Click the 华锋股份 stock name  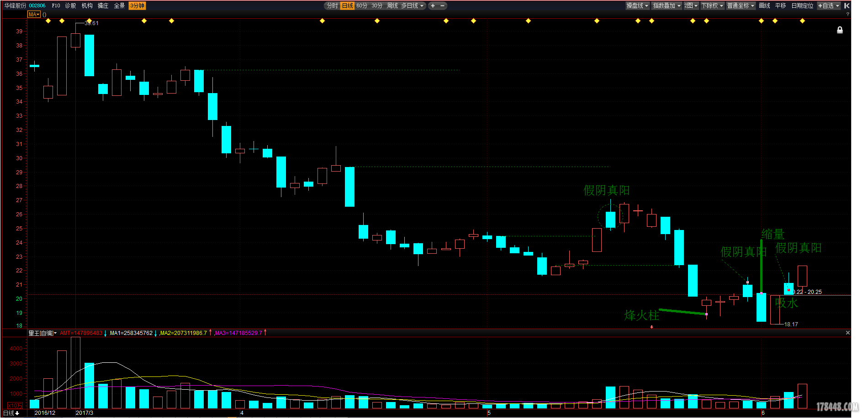coord(15,5)
